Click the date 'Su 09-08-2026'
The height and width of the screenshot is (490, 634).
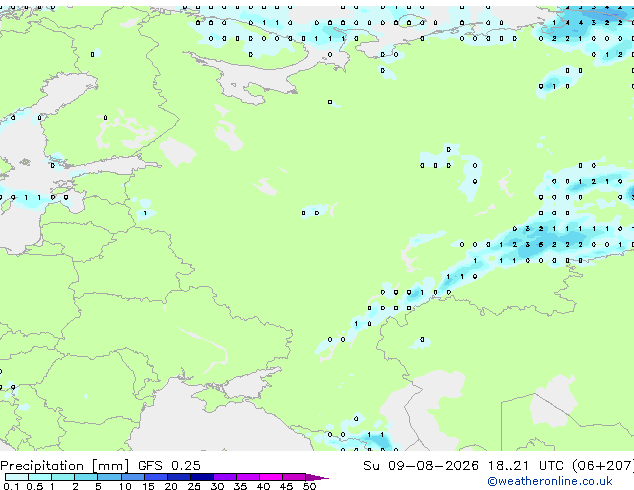[421, 465]
